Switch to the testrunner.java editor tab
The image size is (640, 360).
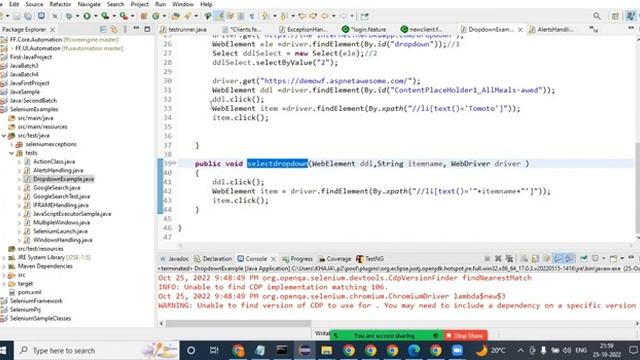[x=184, y=29]
